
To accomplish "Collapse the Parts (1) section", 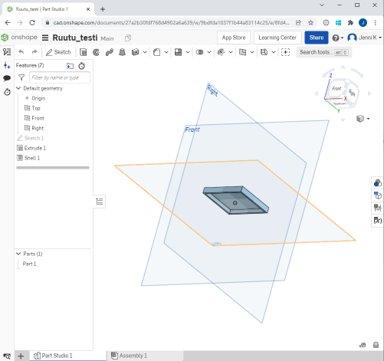I will pos(19,254).
